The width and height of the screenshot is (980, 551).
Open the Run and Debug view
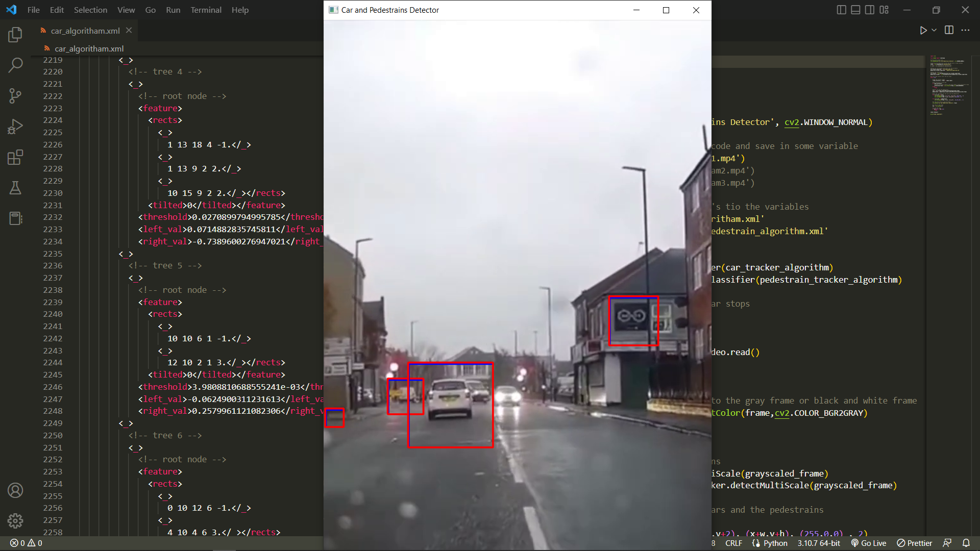coord(15,126)
